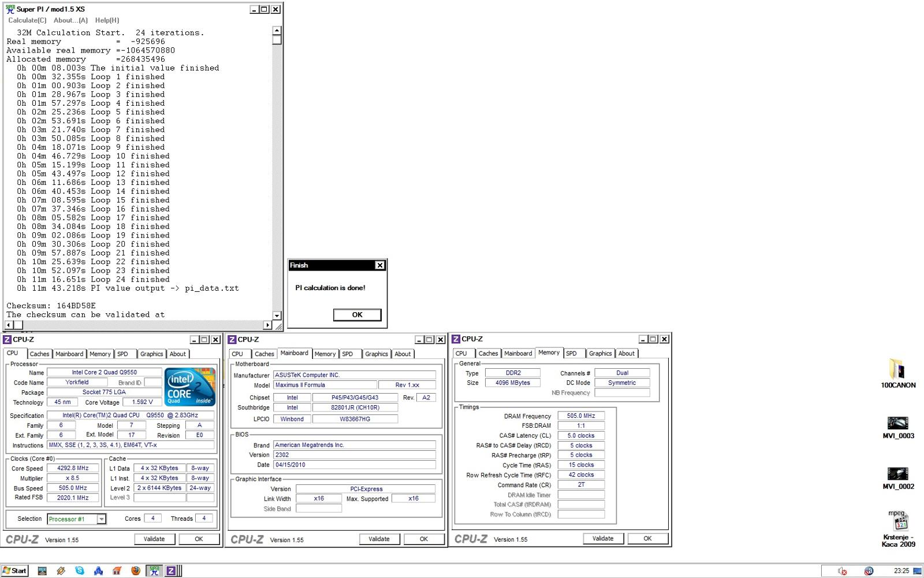This screenshot has width=924, height=578.
Task: Click title bar icon of CPU-Z Mainboard window
Action: [x=232, y=339]
